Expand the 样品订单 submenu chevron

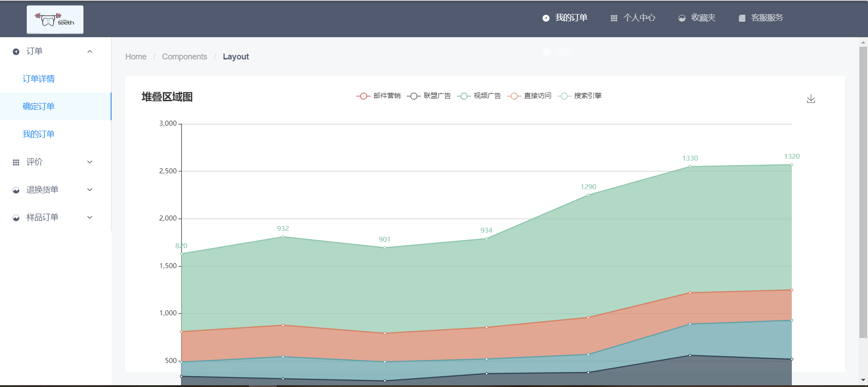click(90, 217)
